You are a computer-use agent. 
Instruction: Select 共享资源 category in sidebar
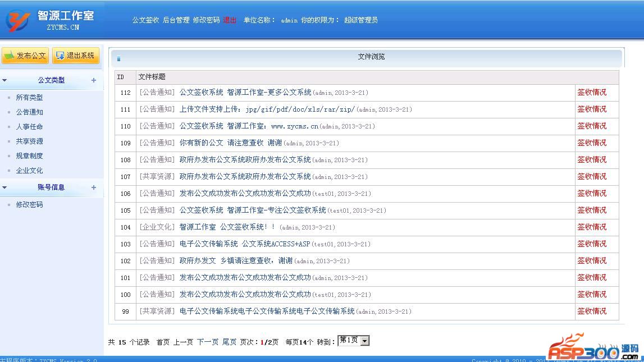point(29,141)
